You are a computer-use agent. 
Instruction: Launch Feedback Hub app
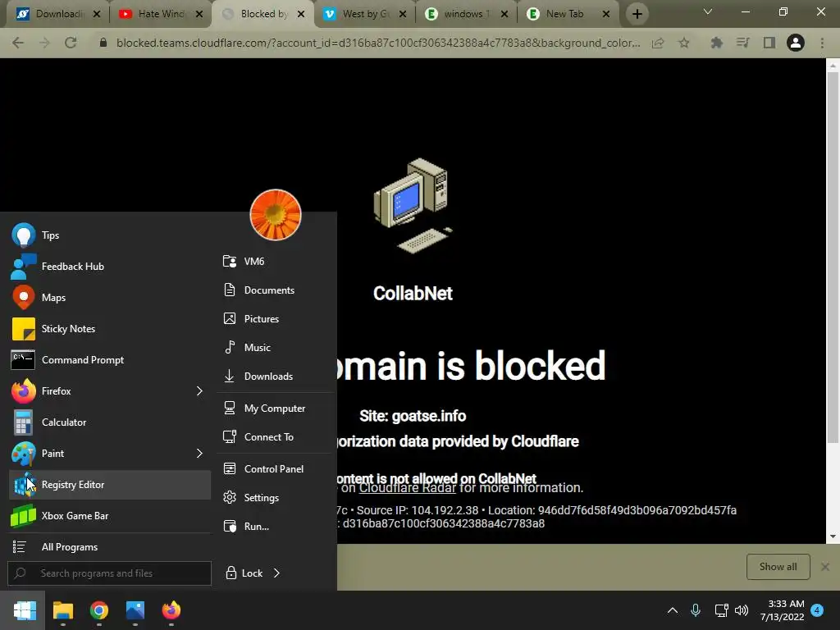pos(109,267)
